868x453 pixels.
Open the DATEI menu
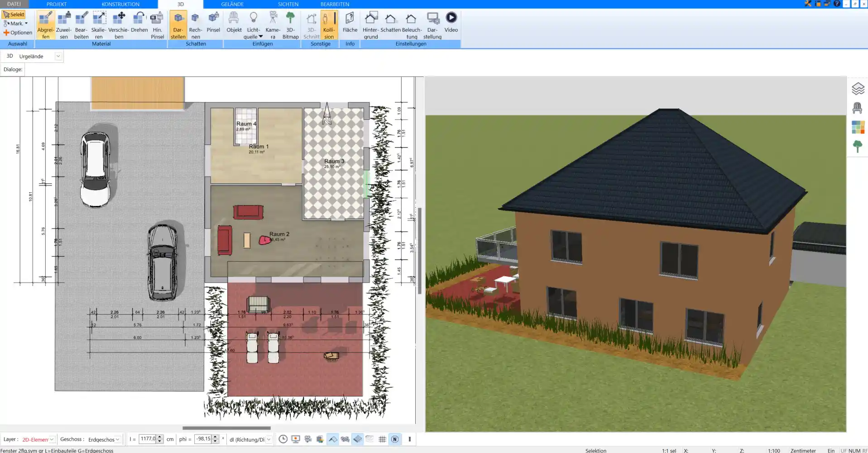click(14, 4)
